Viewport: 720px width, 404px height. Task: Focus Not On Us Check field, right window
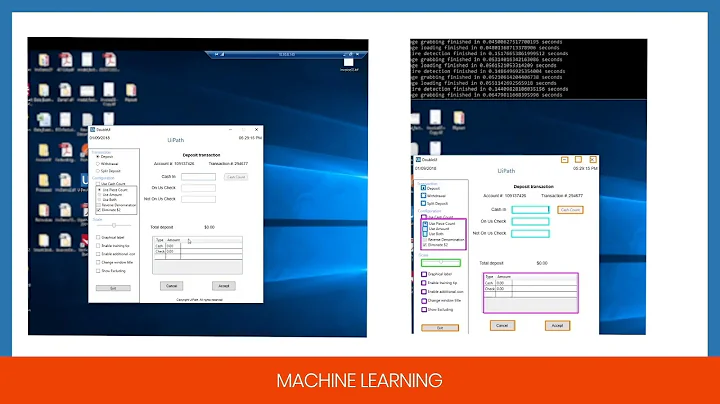pos(530,234)
